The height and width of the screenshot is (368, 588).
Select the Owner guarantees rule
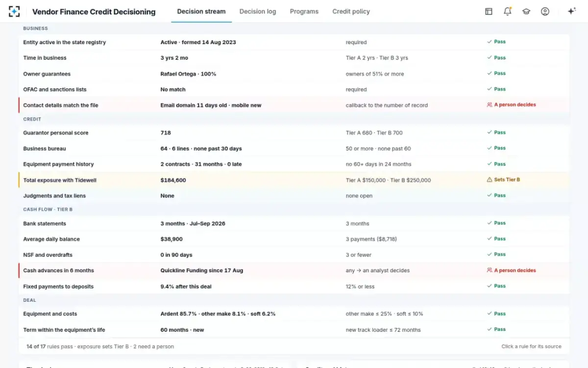point(294,74)
